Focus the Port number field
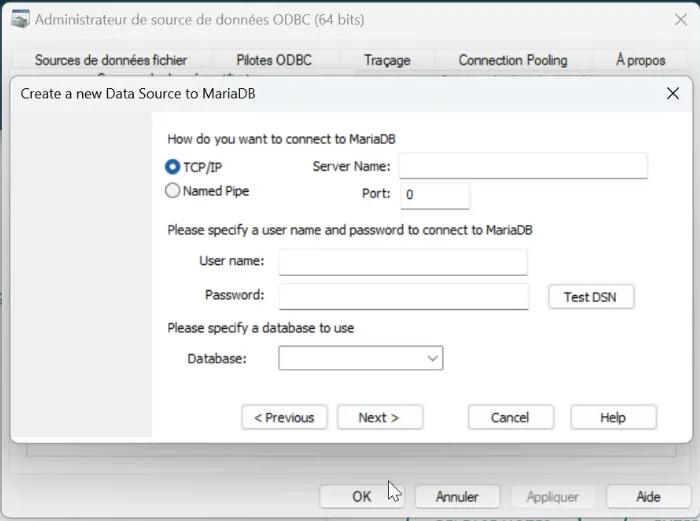Image resolution: width=700 pixels, height=521 pixels. click(435, 195)
